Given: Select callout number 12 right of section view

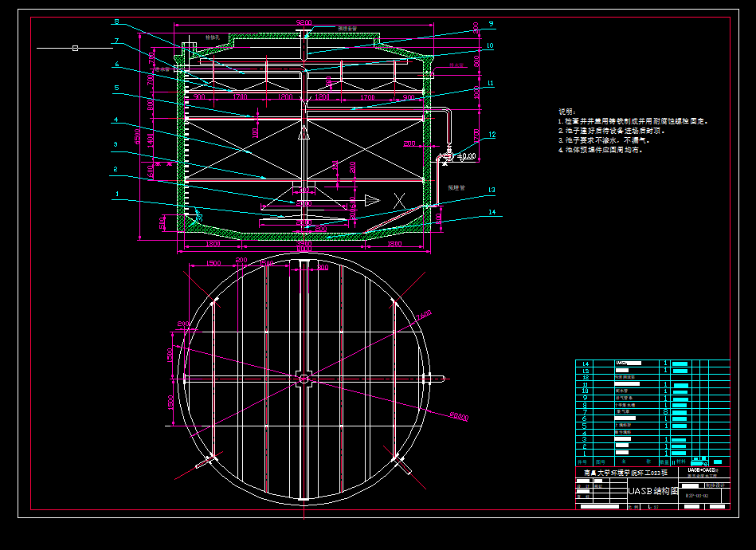Looking at the screenshot, I should click(x=492, y=135).
